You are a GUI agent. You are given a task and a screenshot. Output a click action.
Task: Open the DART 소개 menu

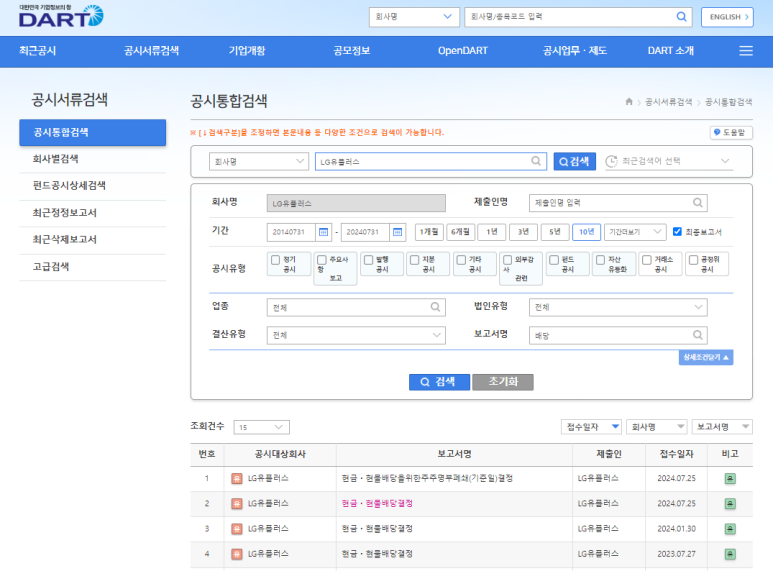click(x=671, y=51)
